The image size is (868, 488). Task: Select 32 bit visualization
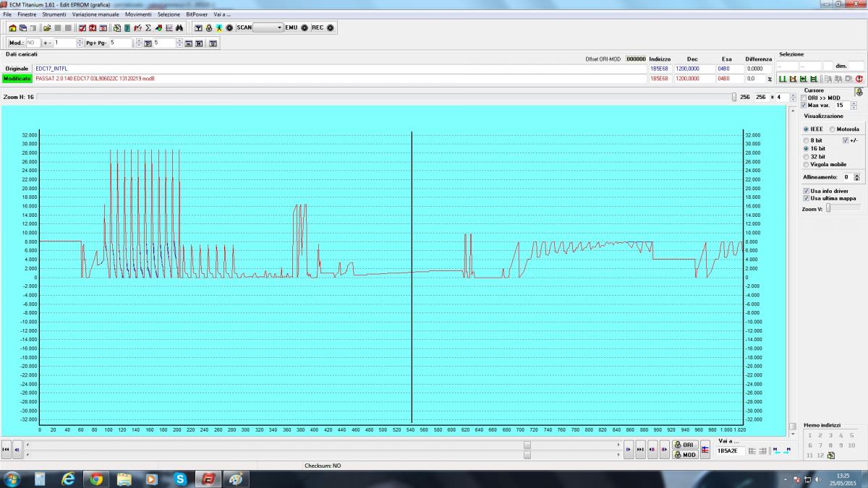tap(806, 156)
